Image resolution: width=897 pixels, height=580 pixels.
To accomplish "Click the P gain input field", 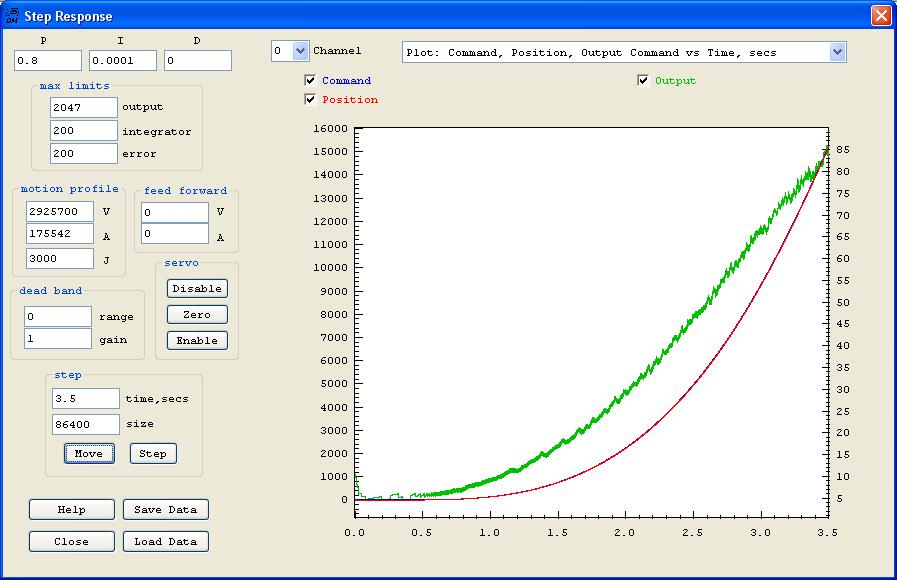I will pos(47,61).
